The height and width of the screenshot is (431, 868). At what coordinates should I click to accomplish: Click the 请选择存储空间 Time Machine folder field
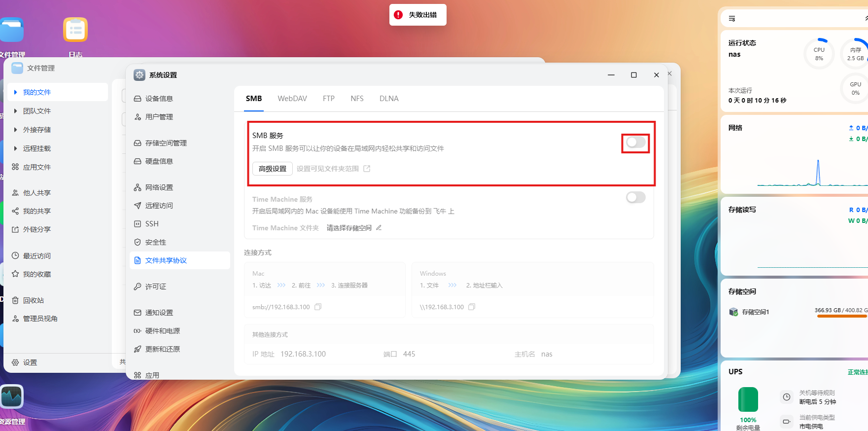click(x=349, y=228)
